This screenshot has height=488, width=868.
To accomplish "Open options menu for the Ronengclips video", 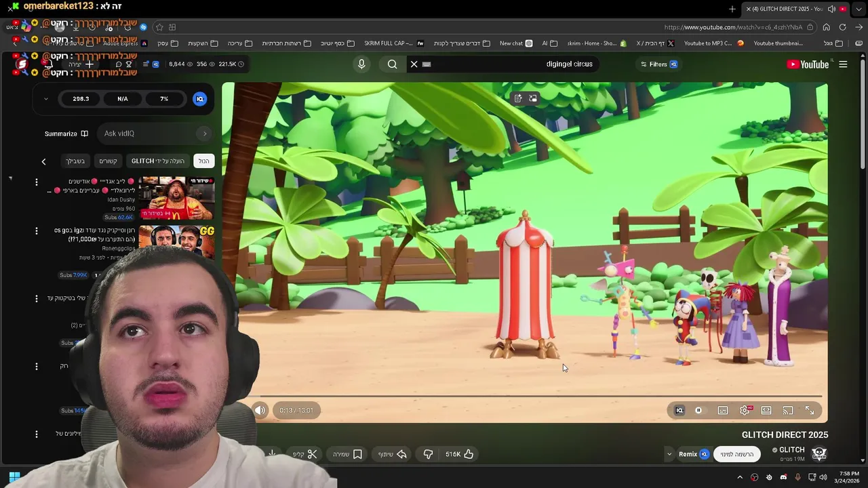I will (x=37, y=231).
